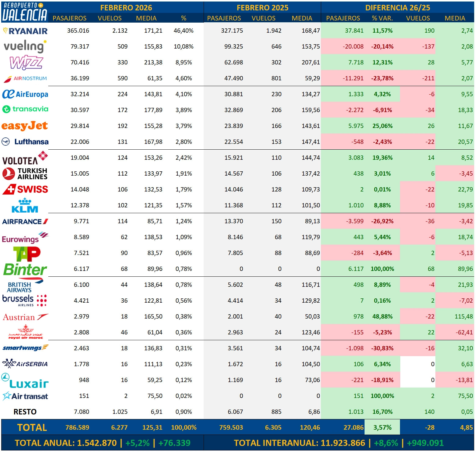Screen dimensions: 476x452
Task: Click the TOTAL row label
Action: click(32, 428)
